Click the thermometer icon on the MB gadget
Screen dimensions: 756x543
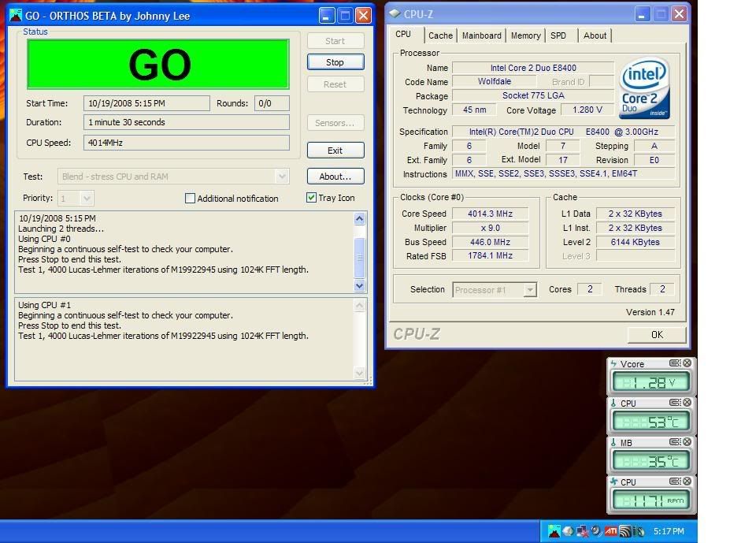click(613, 443)
